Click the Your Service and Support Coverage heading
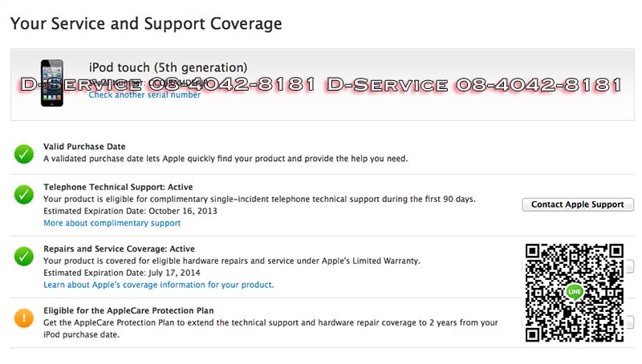 pyautogui.click(x=146, y=23)
